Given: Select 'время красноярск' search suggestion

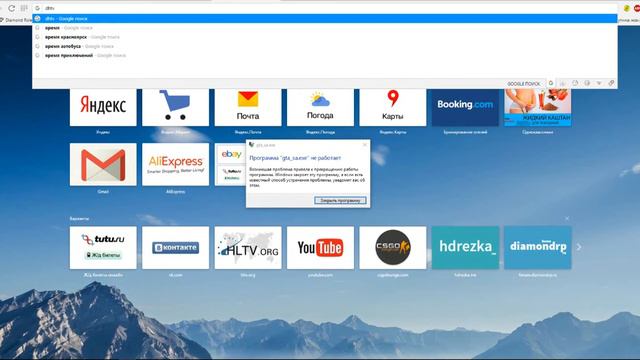Looking at the screenshot, I should [325, 37].
